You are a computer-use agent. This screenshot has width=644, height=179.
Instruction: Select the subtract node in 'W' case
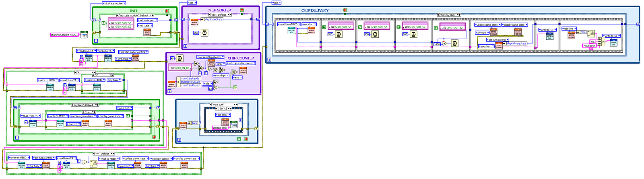85,162
